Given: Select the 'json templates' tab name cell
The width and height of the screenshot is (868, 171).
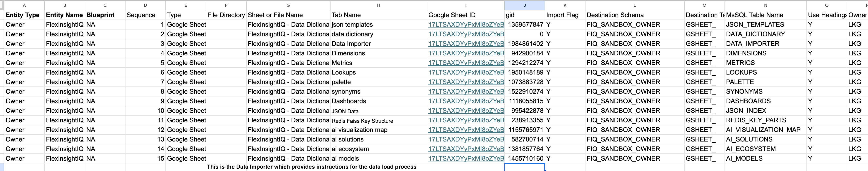Looking at the screenshot, I should [x=379, y=25].
